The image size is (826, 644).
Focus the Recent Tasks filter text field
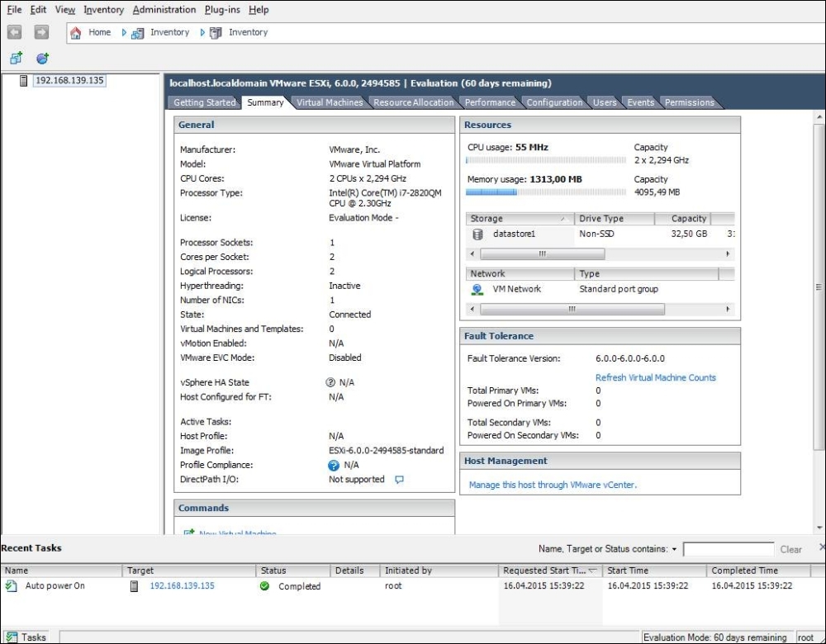coord(729,549)
